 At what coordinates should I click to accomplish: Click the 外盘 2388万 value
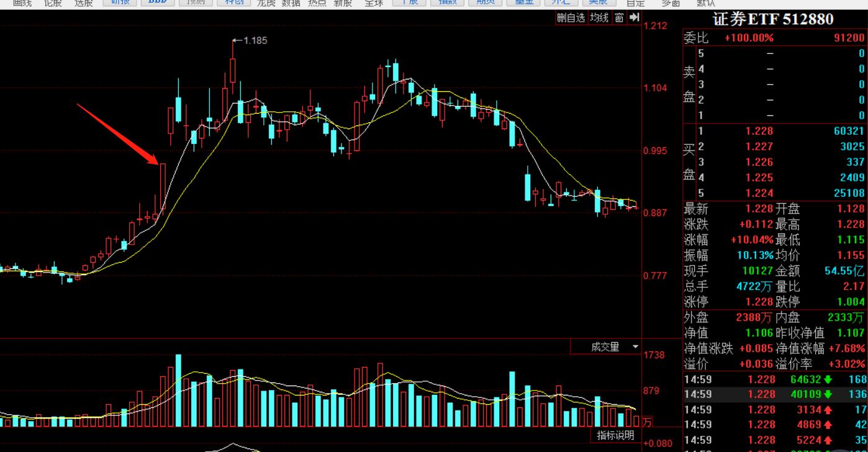coord(754,317)
